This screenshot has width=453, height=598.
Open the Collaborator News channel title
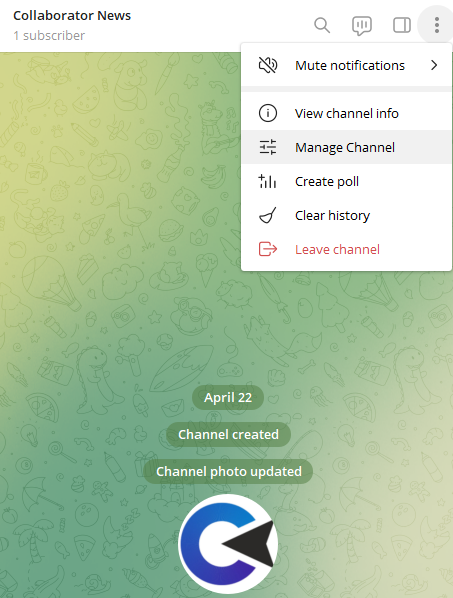pos(72,16)
